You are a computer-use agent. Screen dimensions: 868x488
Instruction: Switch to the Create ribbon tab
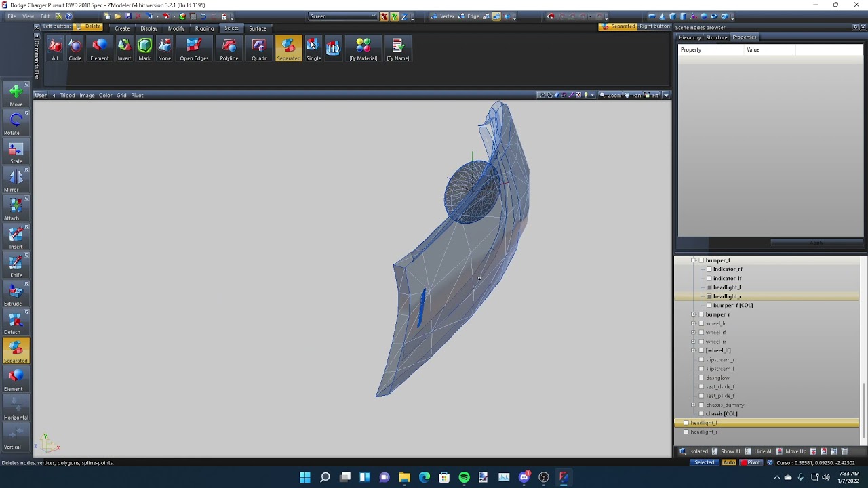(x=122, y=28)
